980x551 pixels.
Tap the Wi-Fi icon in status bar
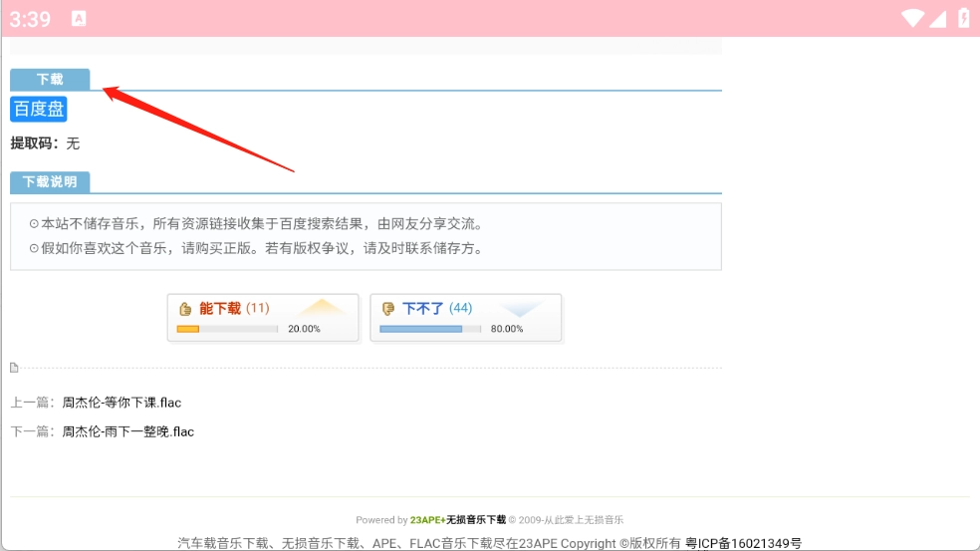click(911, 18)
